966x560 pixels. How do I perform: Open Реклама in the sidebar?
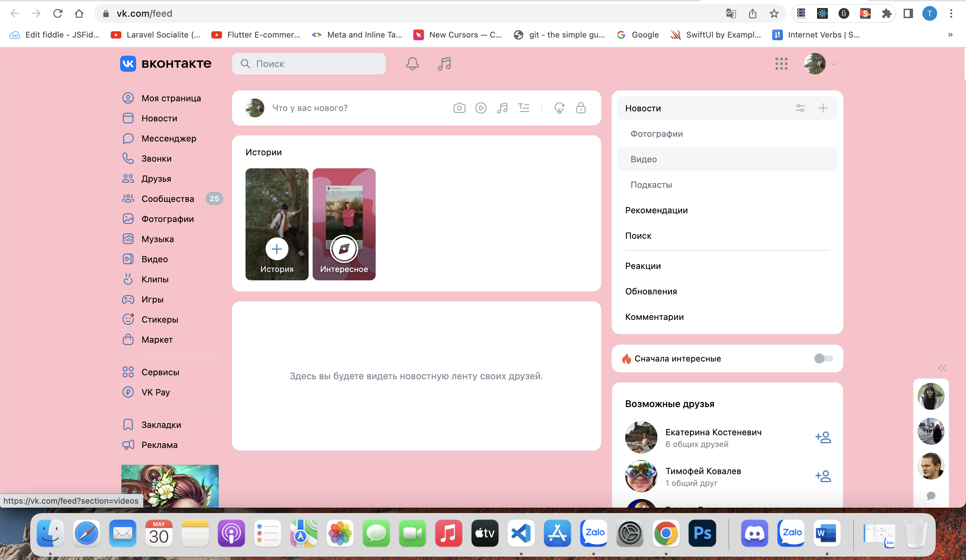159,445
